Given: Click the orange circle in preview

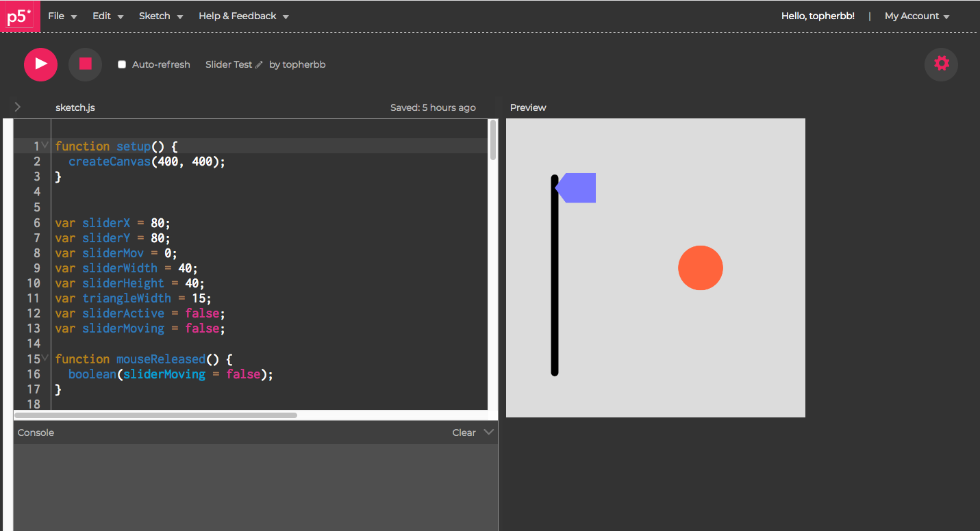Looking at the screenshot, I should 701,268.
